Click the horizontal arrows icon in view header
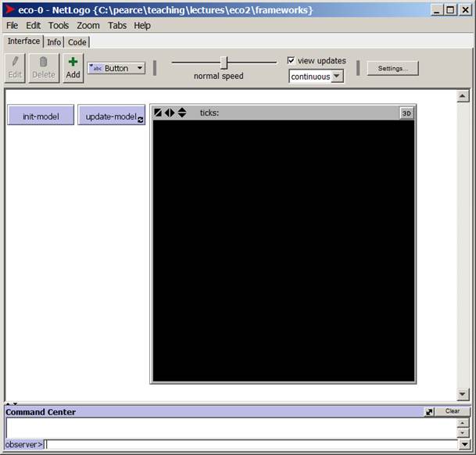This screenshot has height=455, width=476. tap(170, 113)
